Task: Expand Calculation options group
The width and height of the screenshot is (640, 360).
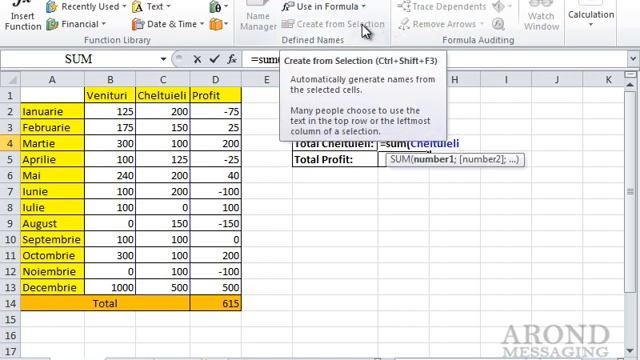Action: click(x=591, y=16)
